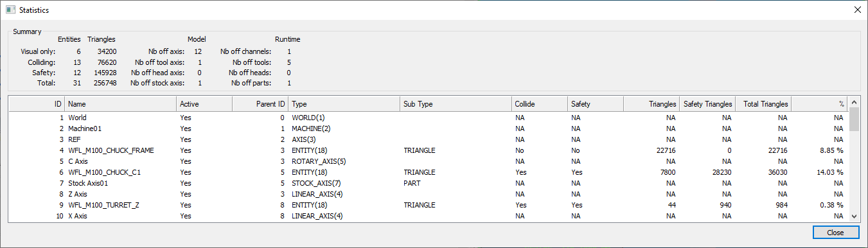Click the AXIS(3) type cell
Screen dimensions: 868x248
[x=304, y=139]
